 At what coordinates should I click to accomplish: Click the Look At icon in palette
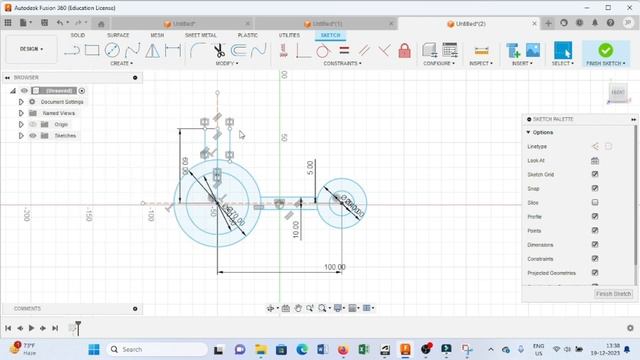[x=595, y=161]
